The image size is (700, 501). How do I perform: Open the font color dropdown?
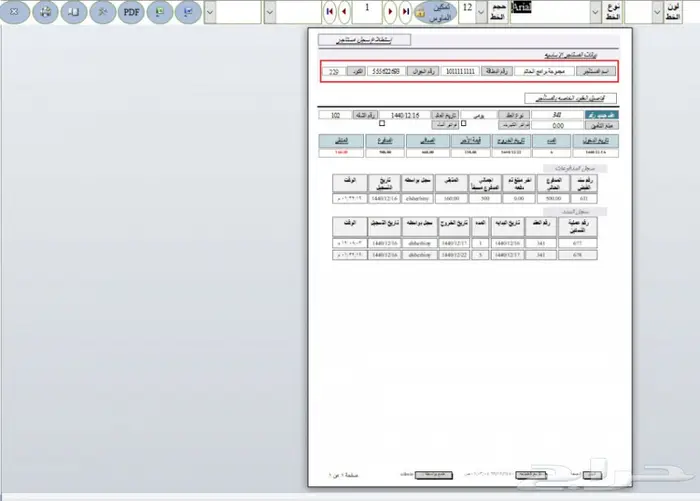pyautogui.click(x=657, y=13)
